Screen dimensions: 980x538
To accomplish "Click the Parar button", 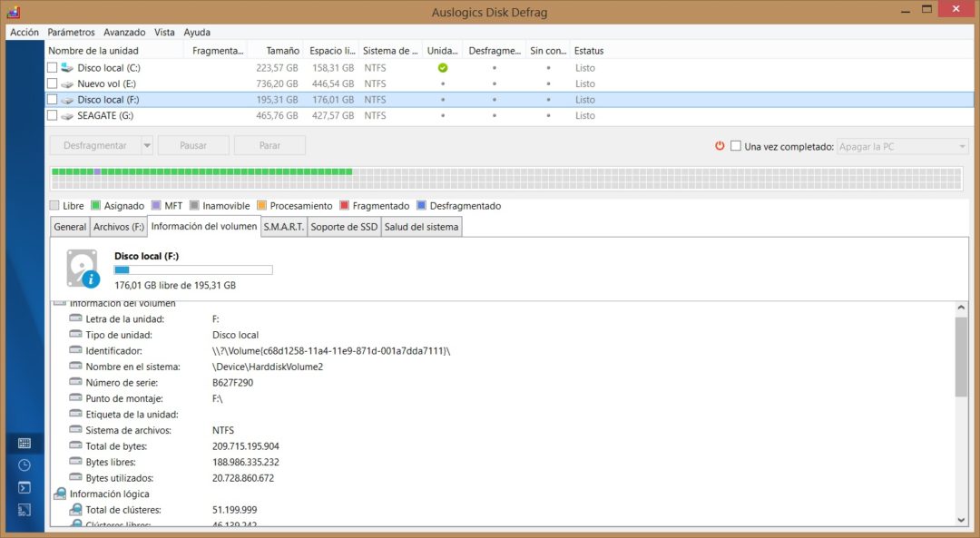I will point(269,145).
